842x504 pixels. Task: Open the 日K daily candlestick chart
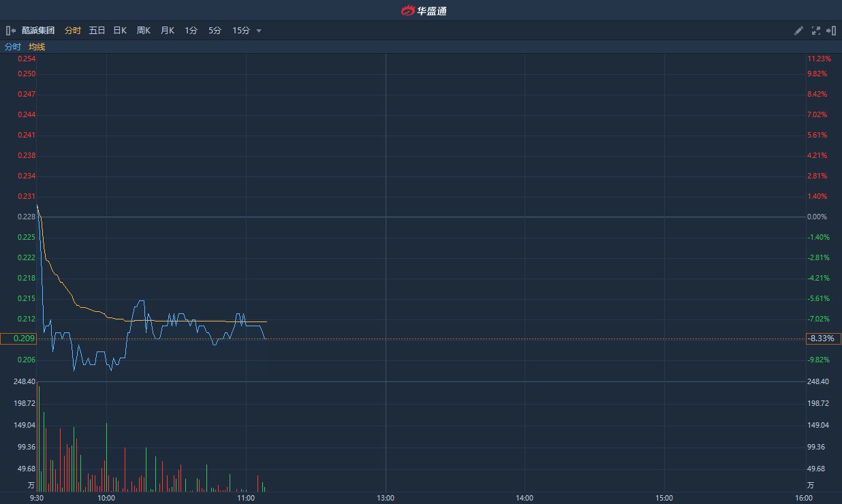(x=120, y=31)
